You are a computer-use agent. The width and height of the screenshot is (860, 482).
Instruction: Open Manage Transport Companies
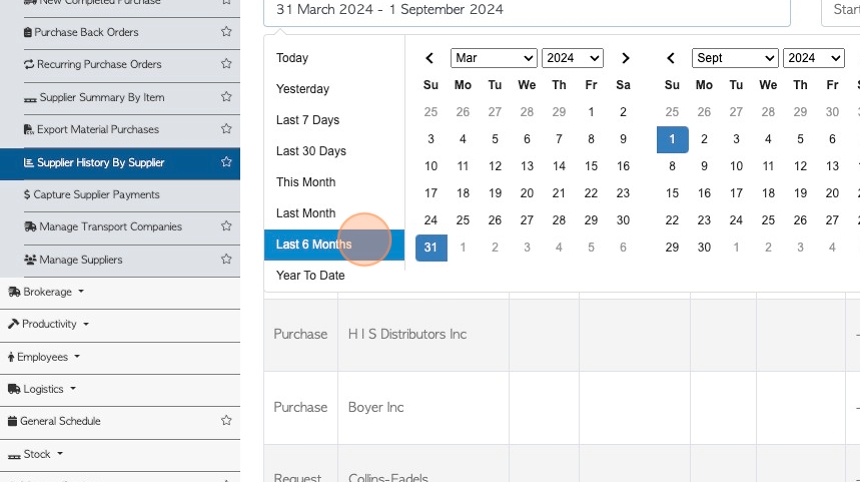[110, 226]
